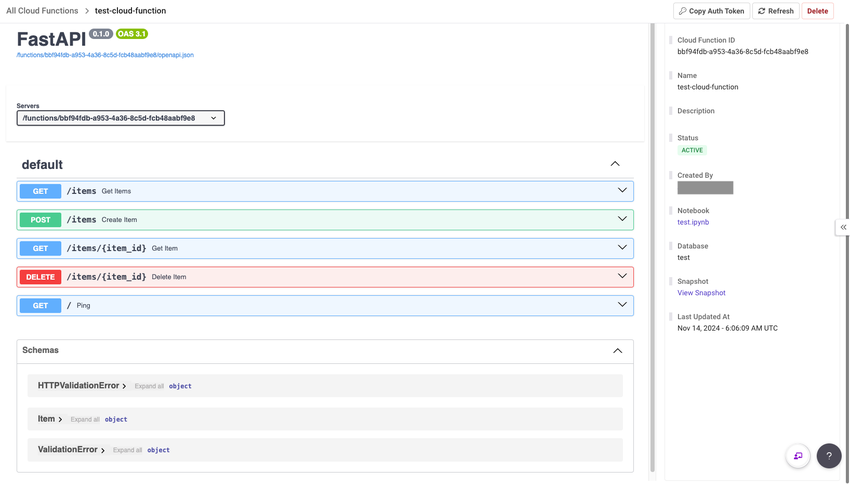Collapse the default operations section
The height and width of the screenshot is (485, 850).
[615, 164]
